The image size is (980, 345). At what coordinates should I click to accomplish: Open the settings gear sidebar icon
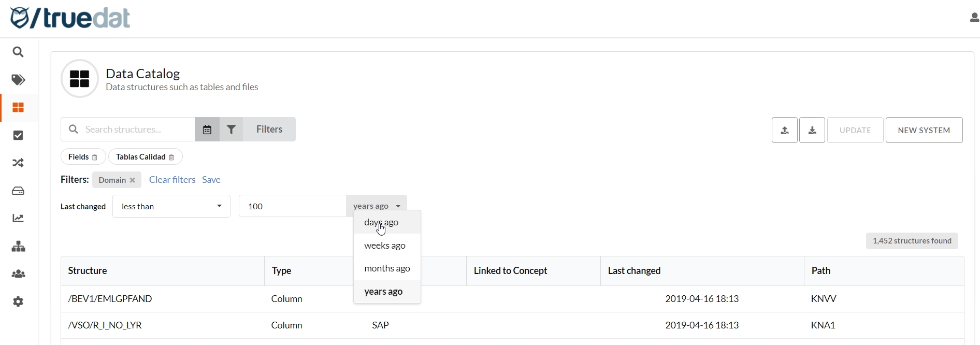pyautogui.click(x=18, y=301)
